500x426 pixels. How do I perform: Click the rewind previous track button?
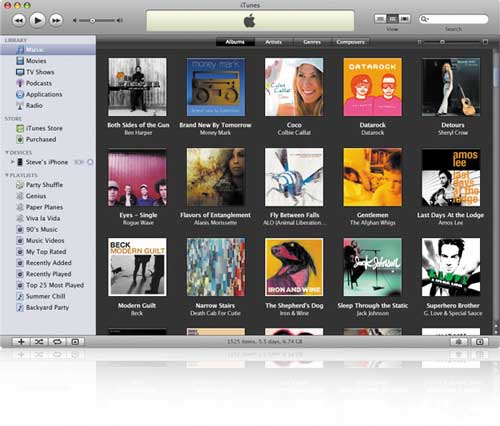[19, 20]
